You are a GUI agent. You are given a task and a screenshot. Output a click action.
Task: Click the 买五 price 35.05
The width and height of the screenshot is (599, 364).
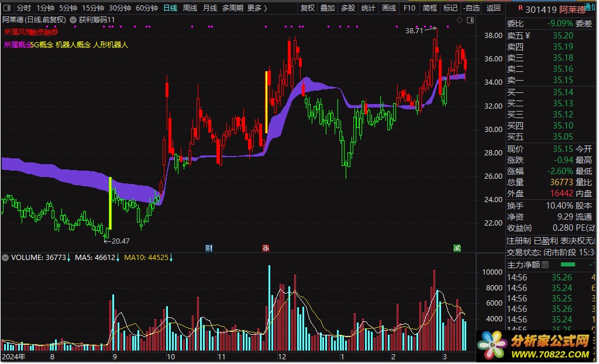click(563, 137)
